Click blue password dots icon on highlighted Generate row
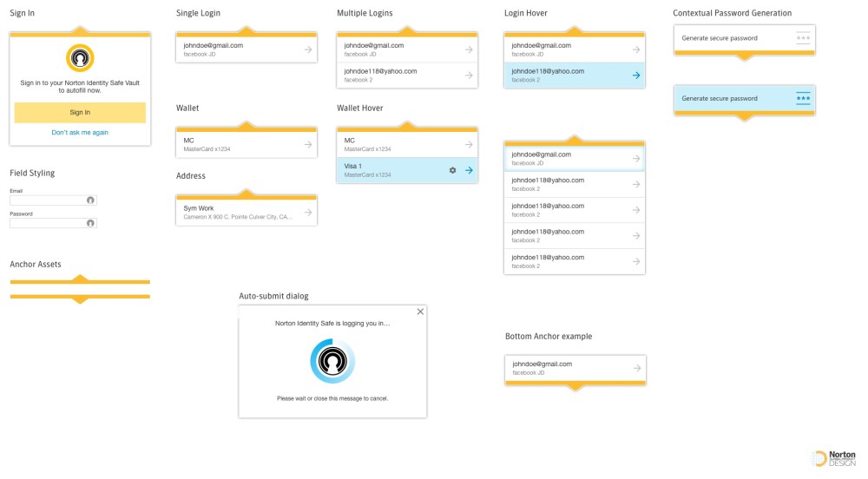This screenshot has width=868, height=479. (803, 98)
